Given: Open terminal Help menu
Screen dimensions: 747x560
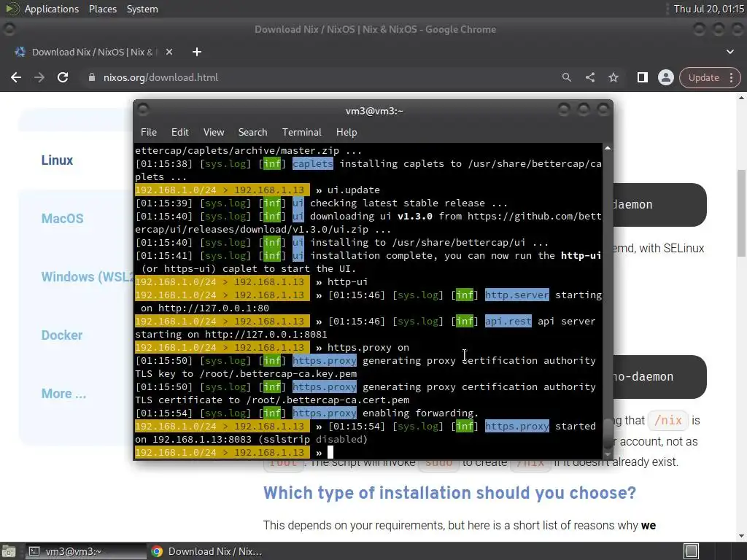Looking at the screenshot, I should coord(347,133).
